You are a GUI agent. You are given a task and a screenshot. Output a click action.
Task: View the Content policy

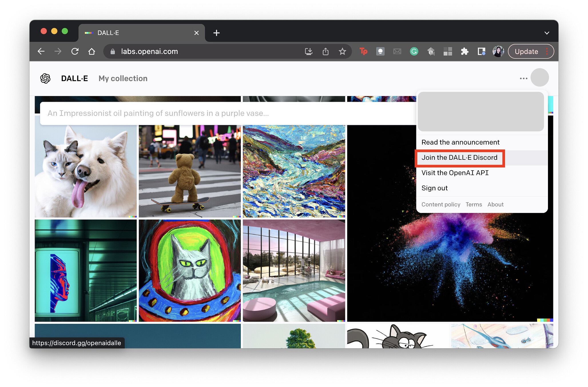pyautogui.click(x=441, y=204)
